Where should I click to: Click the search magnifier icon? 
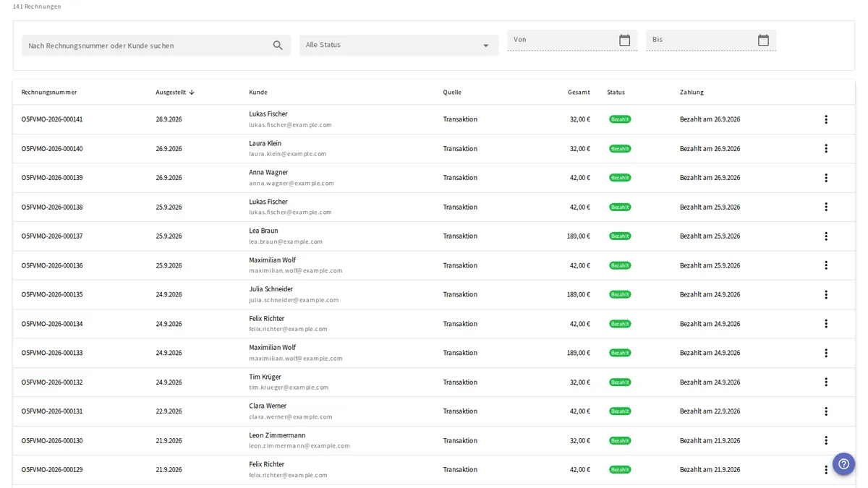[x=278, y=46]
